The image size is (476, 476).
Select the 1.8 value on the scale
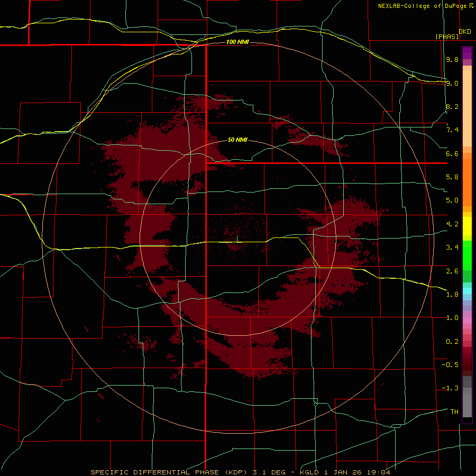452,295
